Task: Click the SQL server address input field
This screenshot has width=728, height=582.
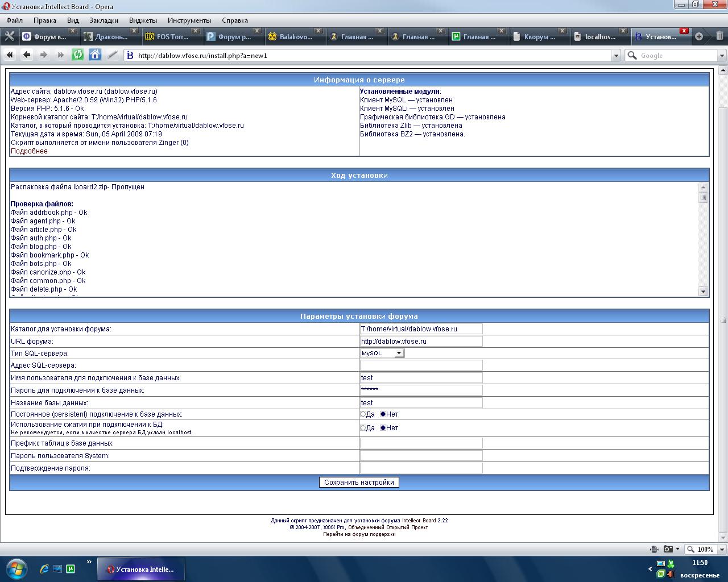Action: pyautogui.click(x=421, y=365)
